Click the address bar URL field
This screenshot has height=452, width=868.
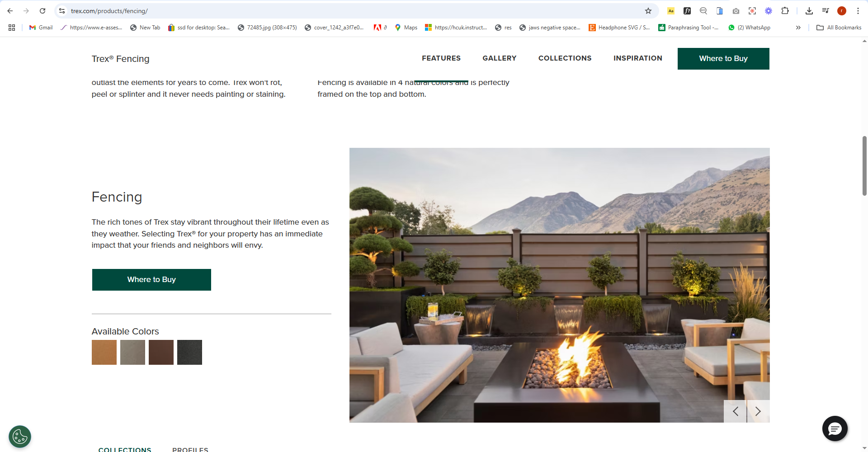[x=353, y=11]
